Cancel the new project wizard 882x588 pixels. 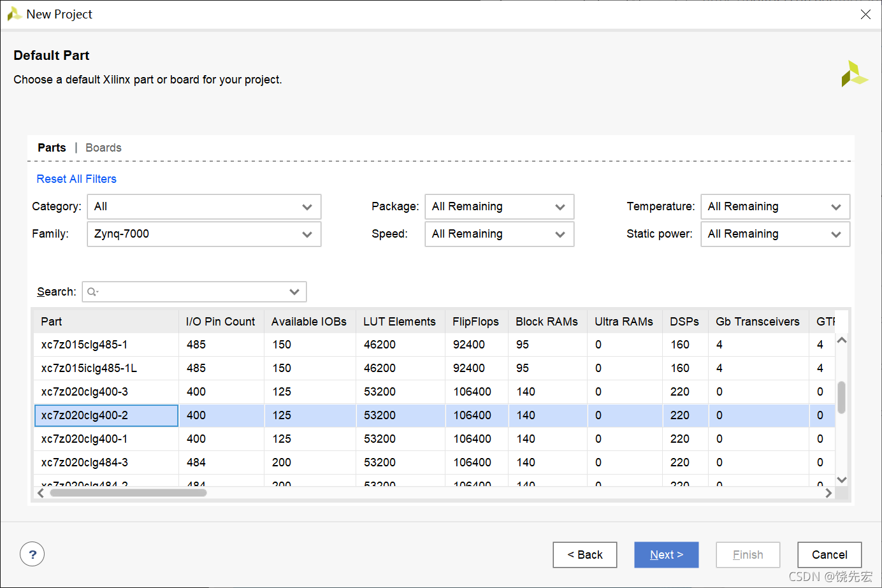tap(830, 555)
